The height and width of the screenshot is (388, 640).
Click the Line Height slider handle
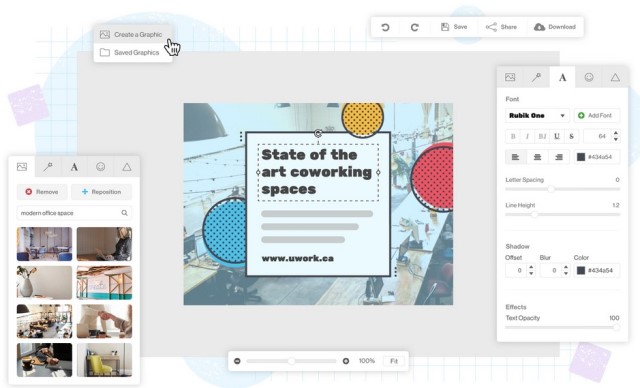534,214
